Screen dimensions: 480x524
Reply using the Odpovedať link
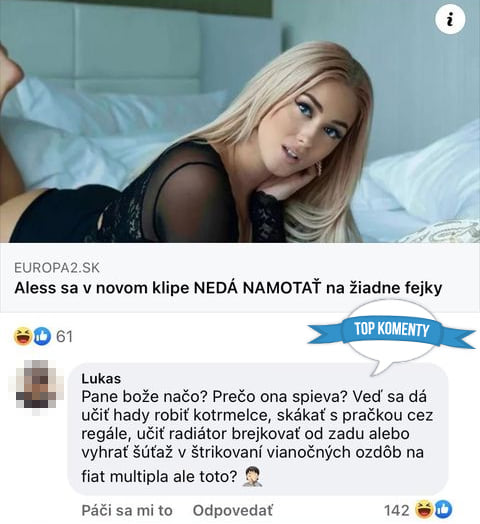click(233, 511)
